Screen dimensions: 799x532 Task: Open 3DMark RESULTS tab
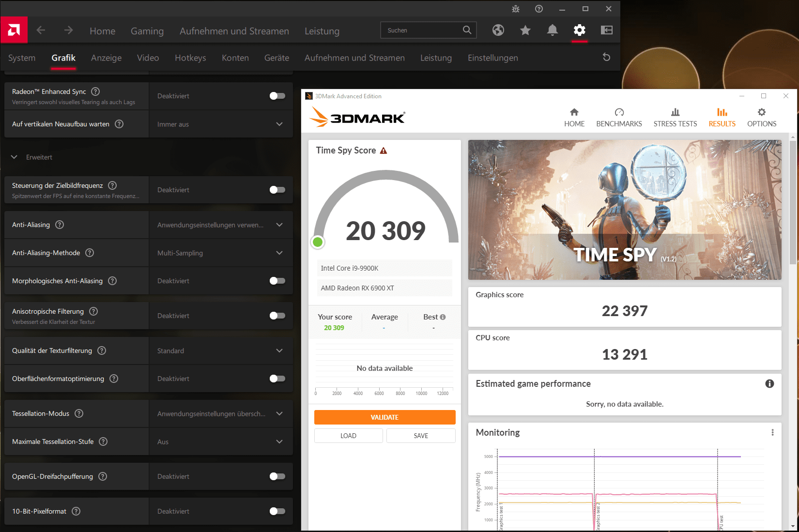[x=722, y=118]
